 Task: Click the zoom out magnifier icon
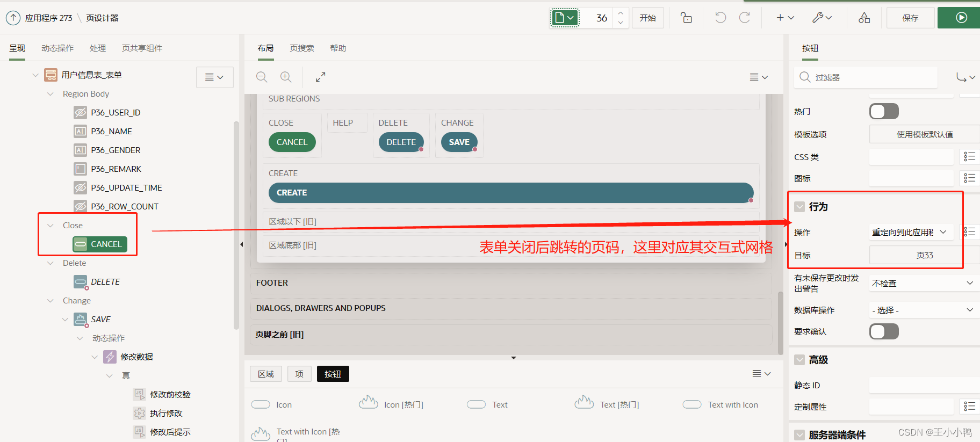pyautogui.click(x=262, y=77)
